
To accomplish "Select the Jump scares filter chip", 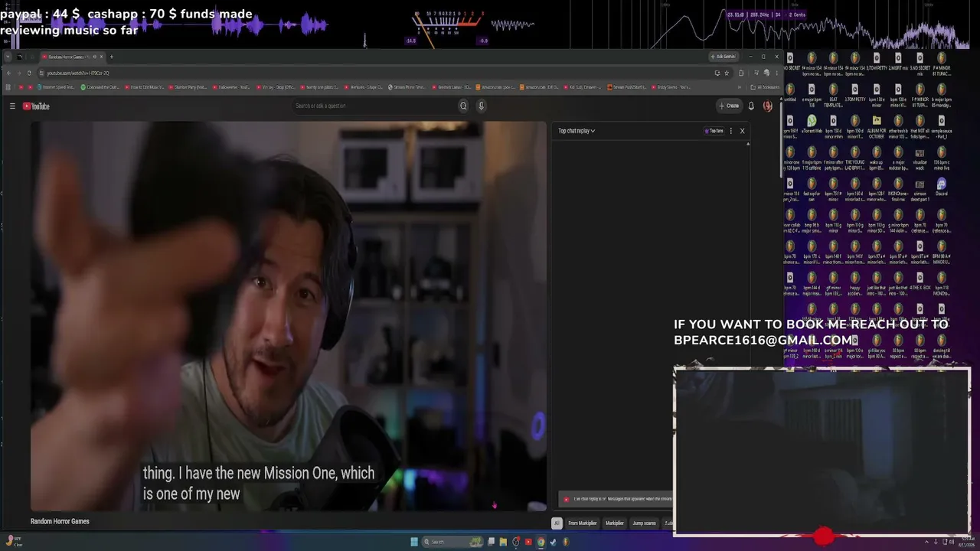I will [645, 523].
